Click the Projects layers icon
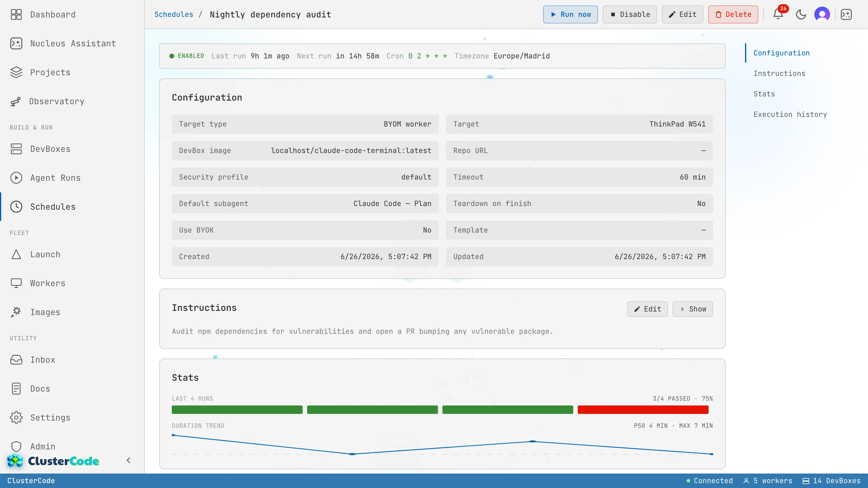This screenshot has height=488, width=868. pos(16,72)
